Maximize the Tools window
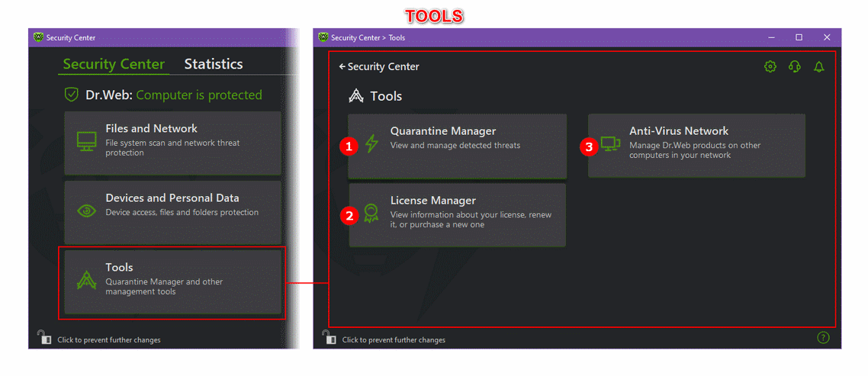868x376 pixels. tap(799, 37)
